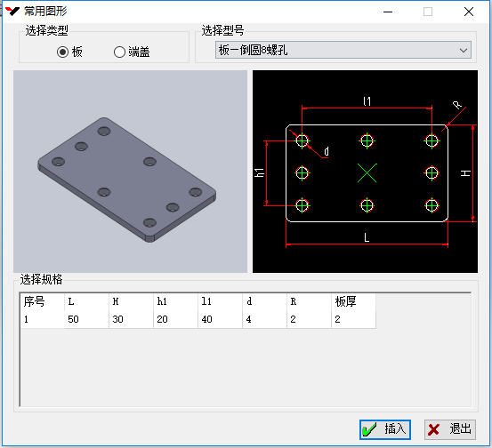Image resolution: width=492 pixels, height=448 pixels.
Task: Select specification row 1 in the table
Action: pos(198,319)
